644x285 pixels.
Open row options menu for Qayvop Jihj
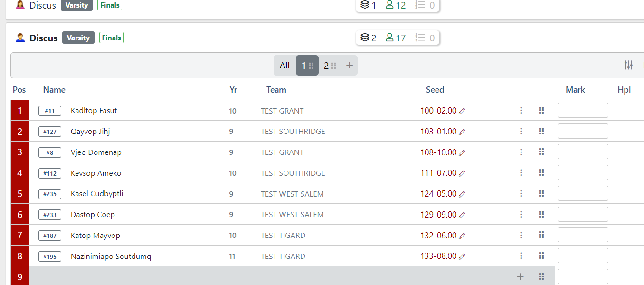[521, 132]
